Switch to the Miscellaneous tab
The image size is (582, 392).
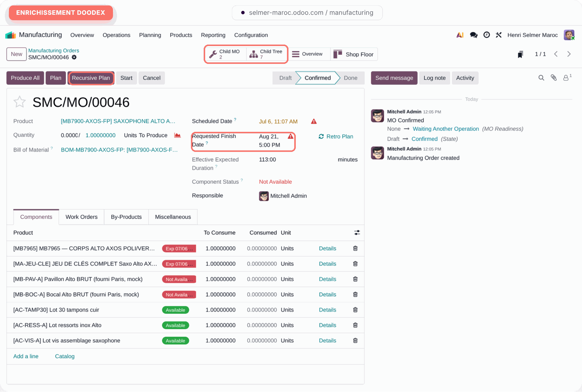click(173, 217)
